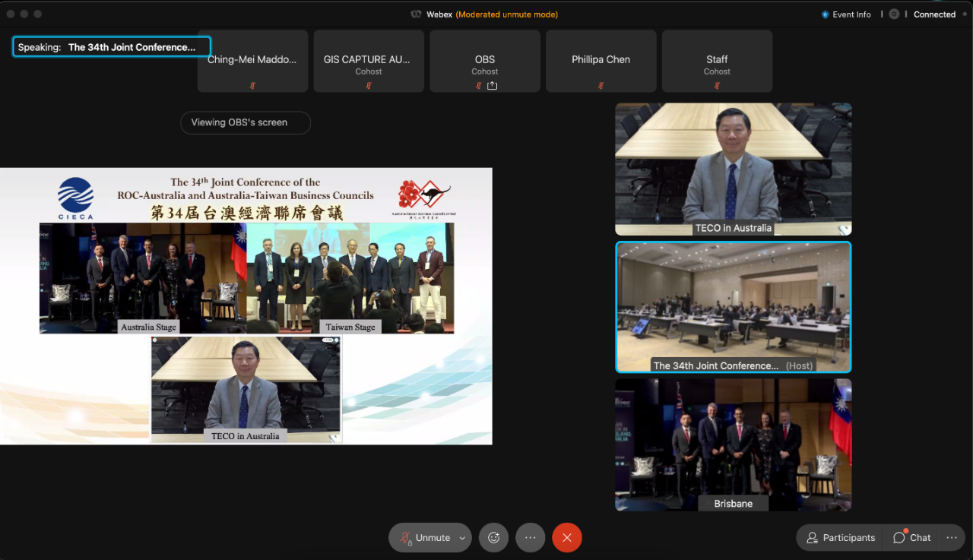Select Ching-Mei Maddo participant tile
This screenshot has height=560, width=973.
click(252, 61)
